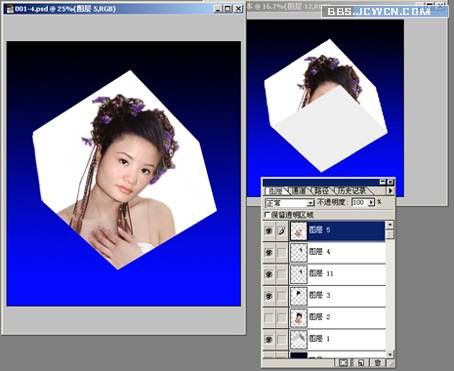Click thumbnail of 图层 1
Screen dimensions: 454x371
point(299,339)
